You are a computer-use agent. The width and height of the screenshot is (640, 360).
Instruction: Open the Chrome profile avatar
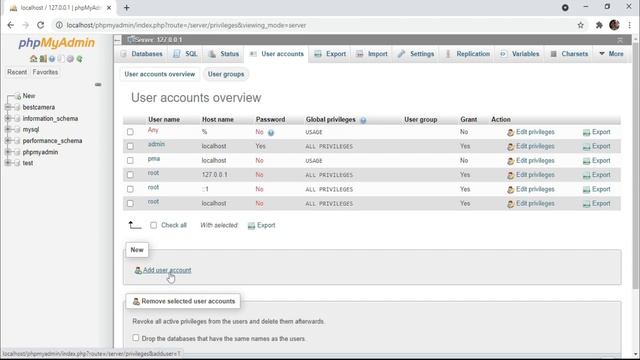(x=614, y=25)
